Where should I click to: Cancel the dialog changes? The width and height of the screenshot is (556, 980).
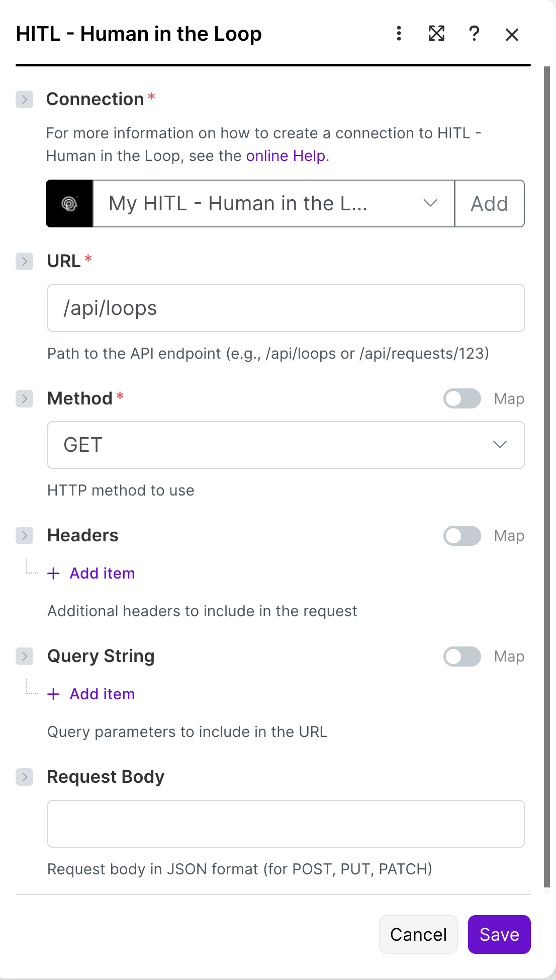418,934
